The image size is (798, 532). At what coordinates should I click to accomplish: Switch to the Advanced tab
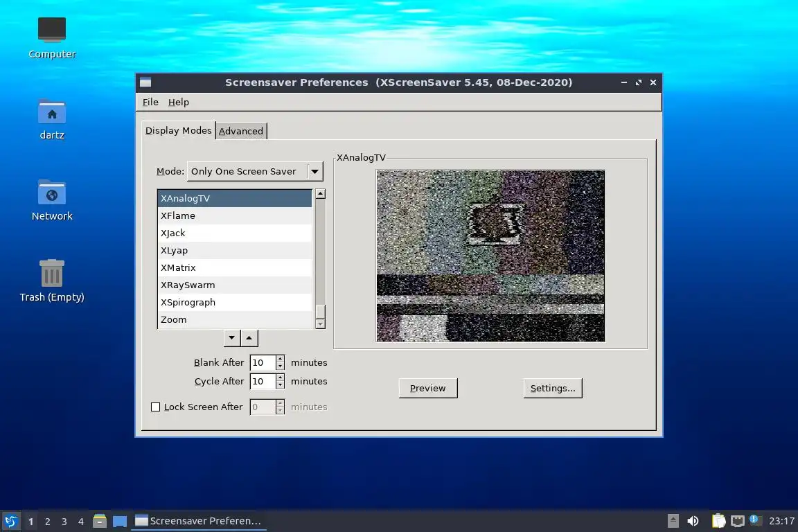pyautogui.click(x=241, y=131)
